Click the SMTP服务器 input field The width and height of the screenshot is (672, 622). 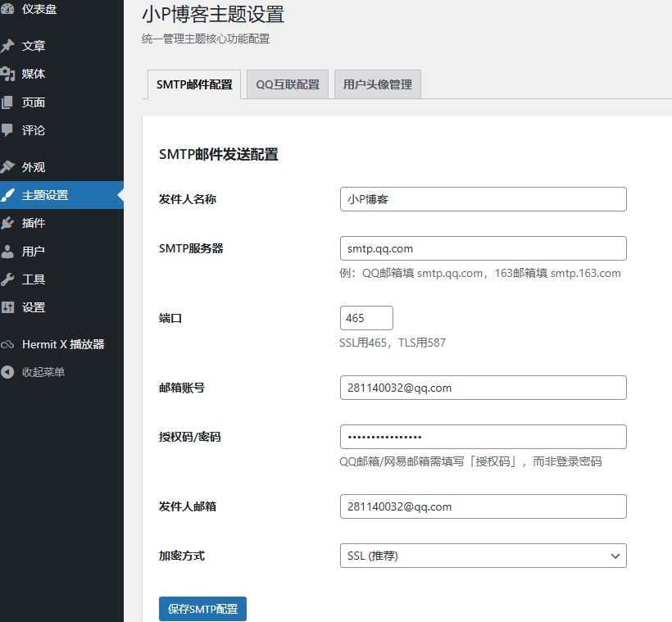pos(483,248)
